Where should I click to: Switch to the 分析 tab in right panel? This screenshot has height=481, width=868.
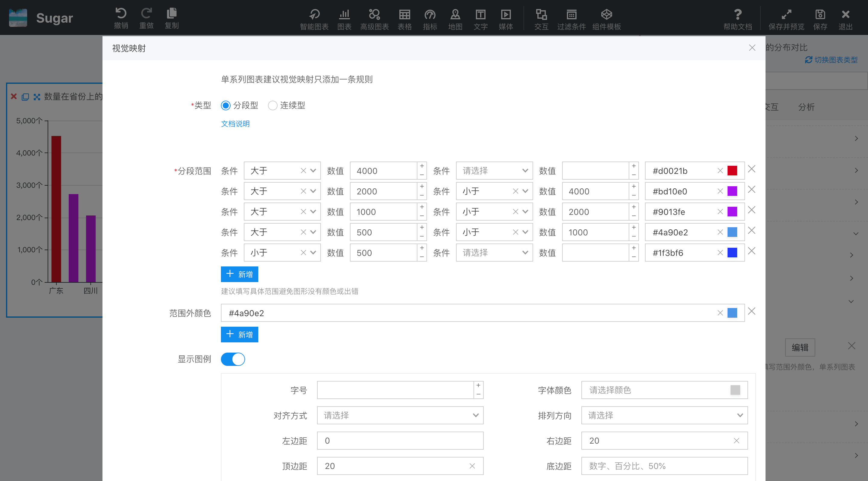[806, 107]
